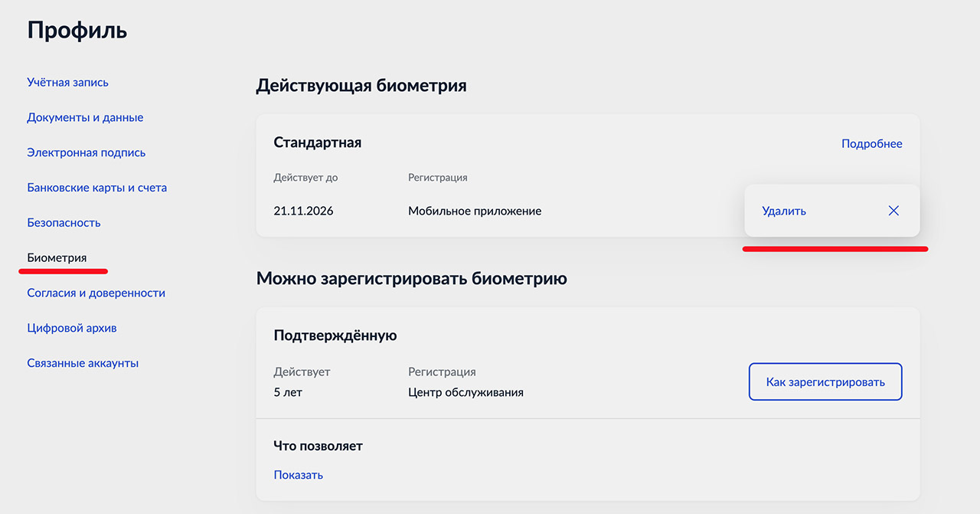Go to the Цифровой архив section
The image size is (980, 514).
tap(71, 328)
